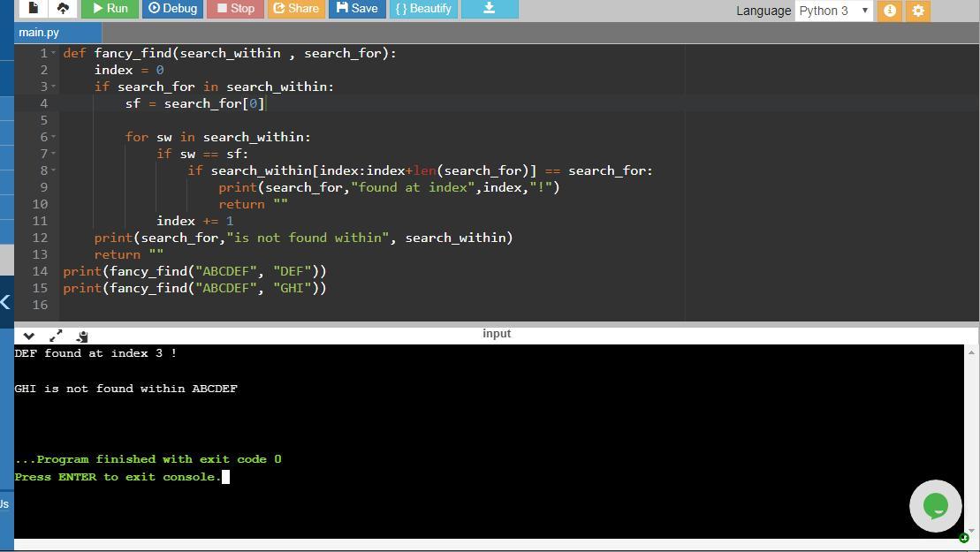Fold the for loop at line 6
980x552 pixels.
(54, 138)
